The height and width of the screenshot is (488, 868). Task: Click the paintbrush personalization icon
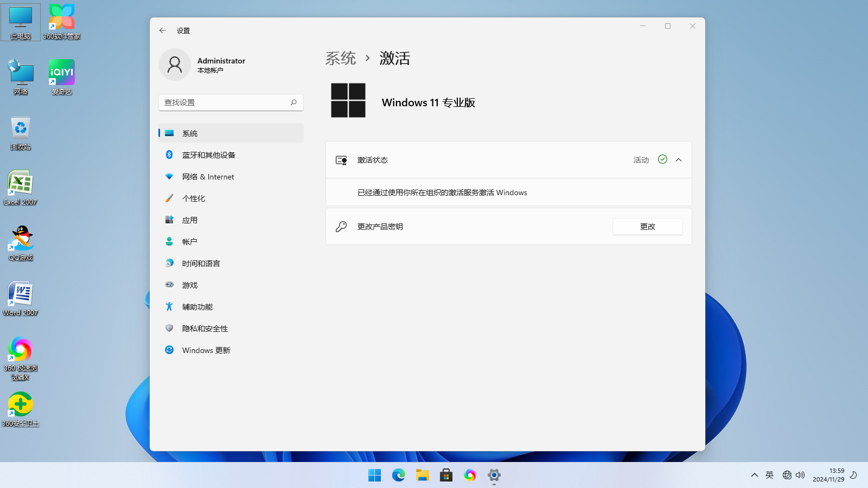[169, 198]
